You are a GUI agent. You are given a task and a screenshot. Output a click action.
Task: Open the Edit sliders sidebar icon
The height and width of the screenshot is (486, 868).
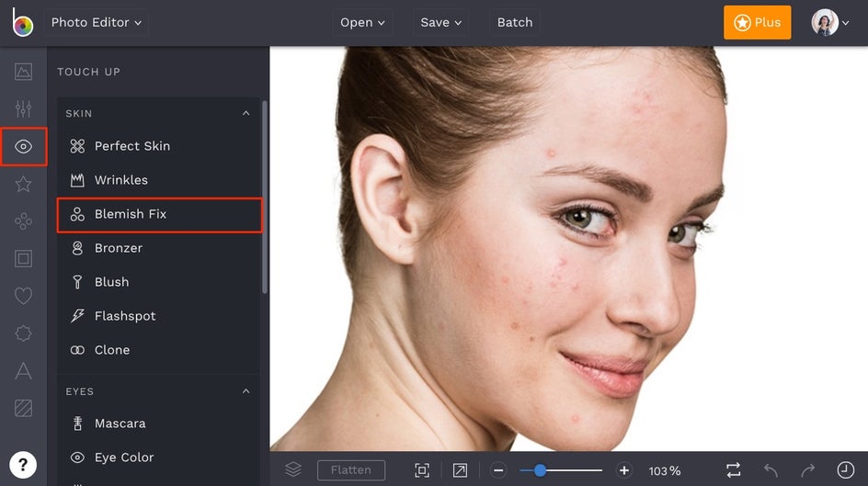coord(23,109)
